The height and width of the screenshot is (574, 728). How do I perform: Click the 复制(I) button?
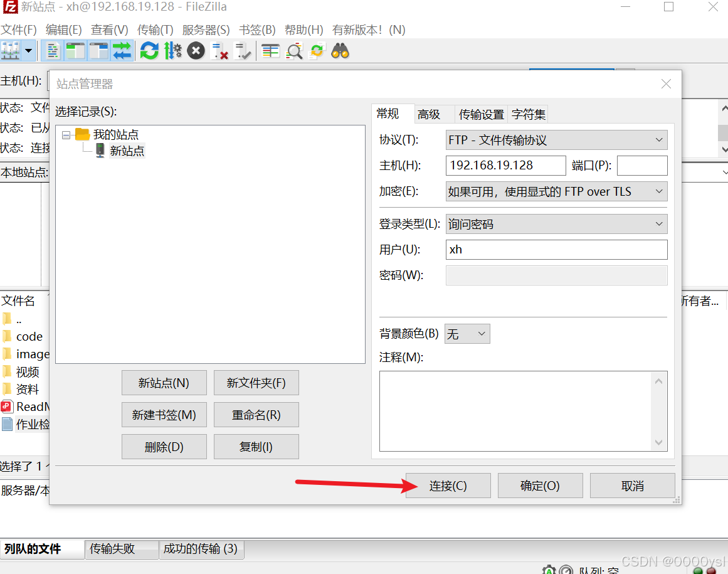point(256,447)
